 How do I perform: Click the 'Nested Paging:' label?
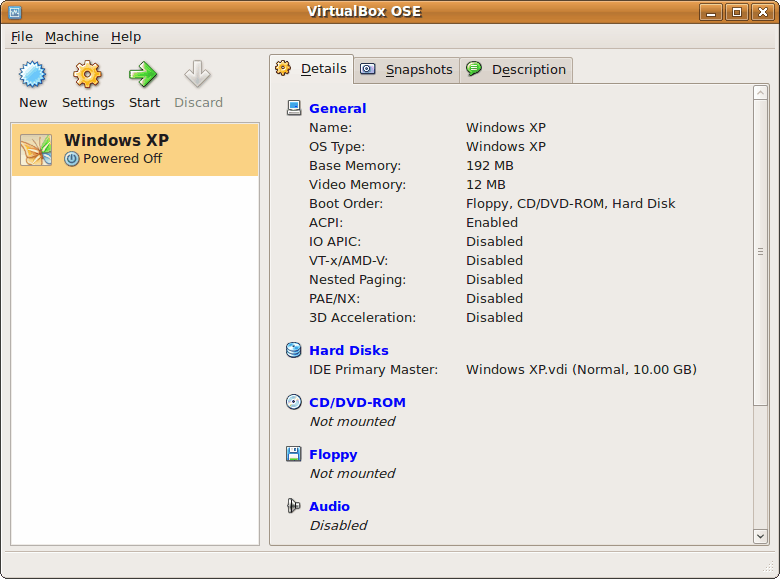(x=357, y=280)
